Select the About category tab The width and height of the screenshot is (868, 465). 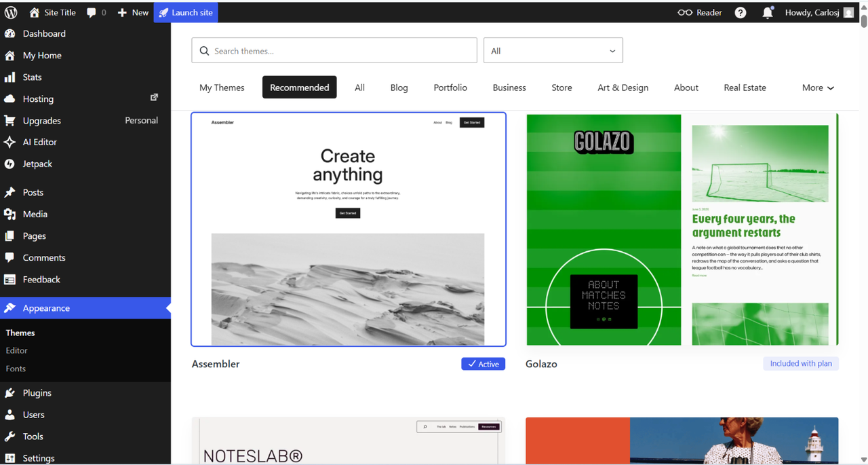tap(686, 88)
